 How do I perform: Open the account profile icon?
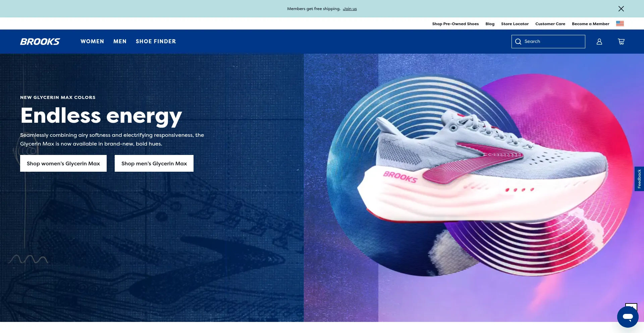(x=599, y=42)
